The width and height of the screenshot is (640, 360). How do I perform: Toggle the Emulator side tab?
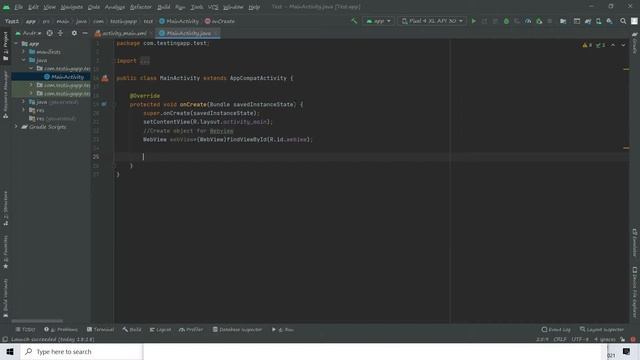[635, 242]
